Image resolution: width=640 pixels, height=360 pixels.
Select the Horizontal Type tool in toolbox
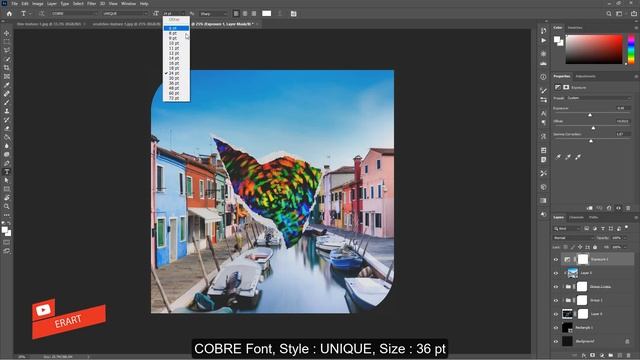pyautogui.click(x=7, y=172)
